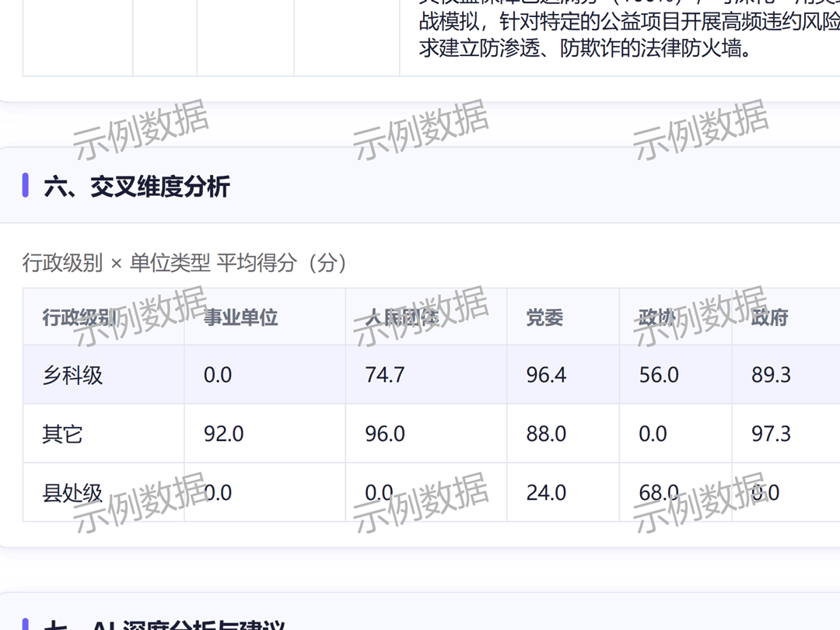Select the 其它 row label
840x630 pixels.
(62, 434)
